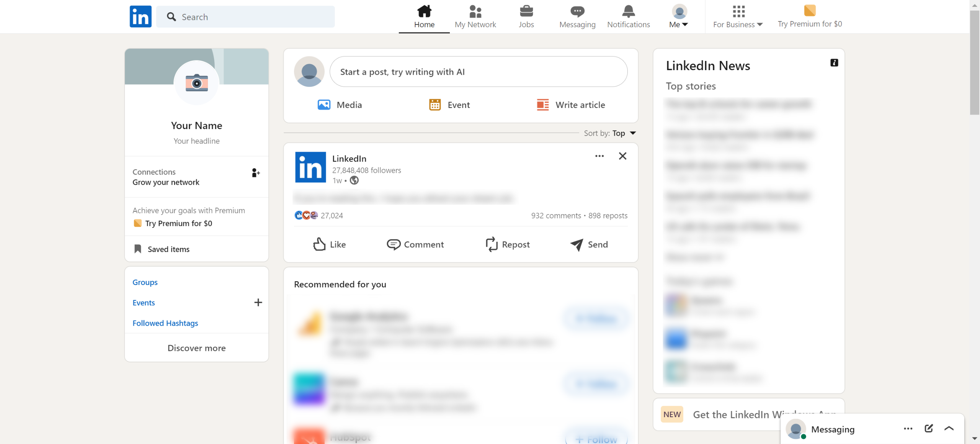Screen dimensions: 980x444
Task: Like the LinkedIn post
Action: [x=329, y=244]
